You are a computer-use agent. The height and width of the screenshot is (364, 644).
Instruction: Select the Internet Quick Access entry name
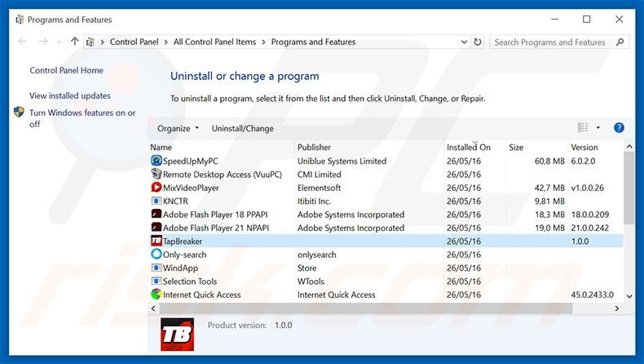(x=201, y=295)
